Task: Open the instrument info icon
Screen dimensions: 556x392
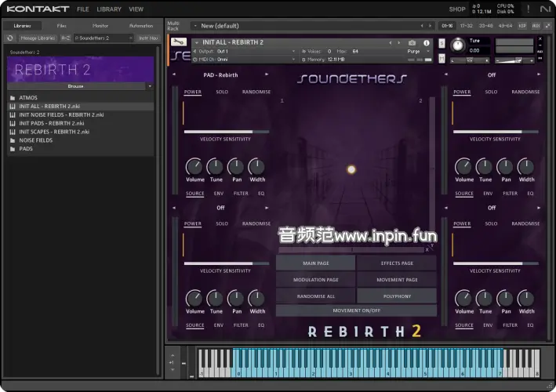Action: [x=426, y=42]
